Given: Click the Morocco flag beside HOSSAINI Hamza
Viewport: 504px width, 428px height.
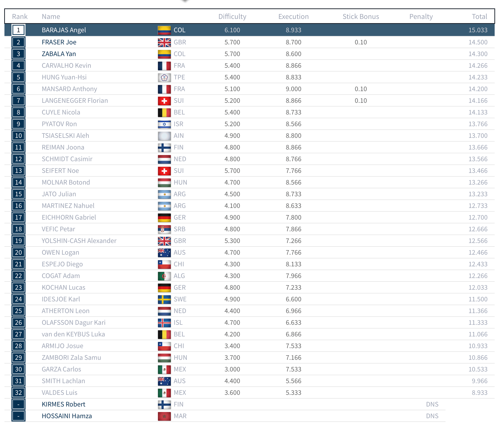Looking at the screenshot, I should 164,416.
